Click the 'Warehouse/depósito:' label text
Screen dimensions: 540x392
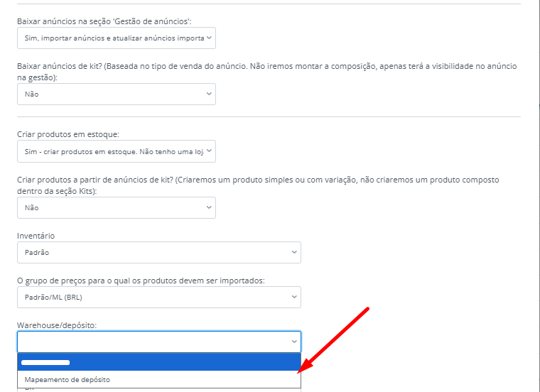56,325
